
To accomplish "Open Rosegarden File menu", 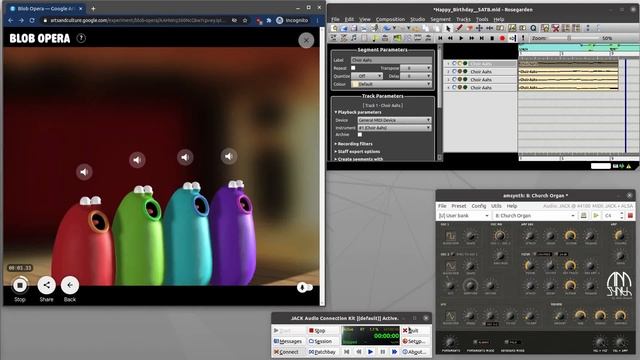I will point(335,19).
